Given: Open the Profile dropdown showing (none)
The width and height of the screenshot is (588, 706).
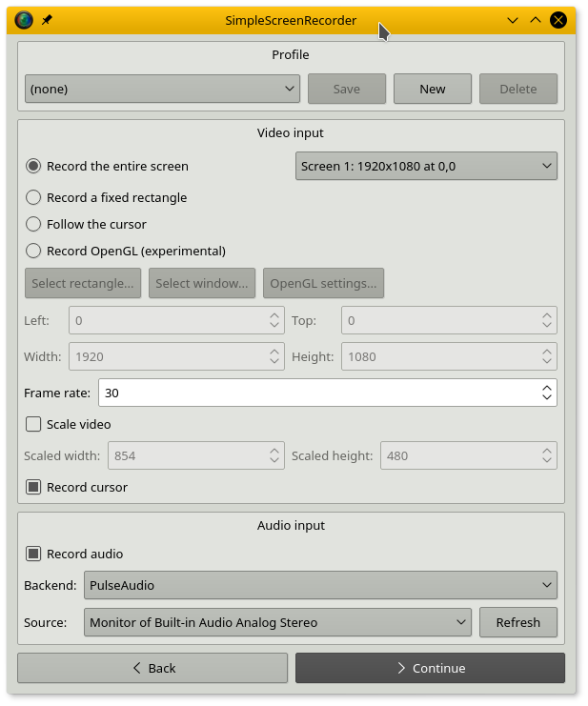Looking at the screenshot, I should tap(162, 90).
